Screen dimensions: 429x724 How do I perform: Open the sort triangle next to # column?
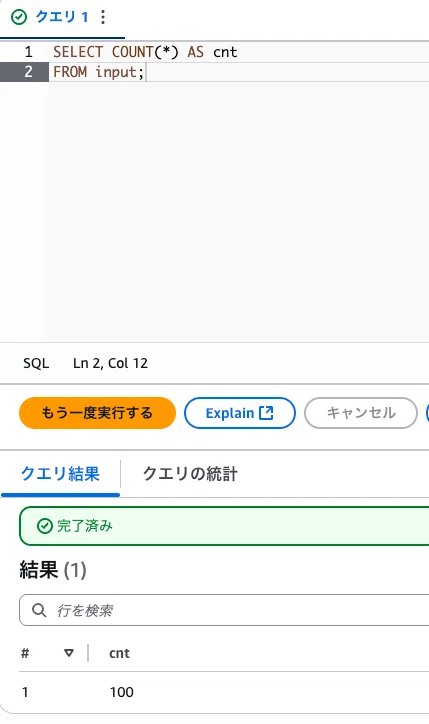[69, 653]
